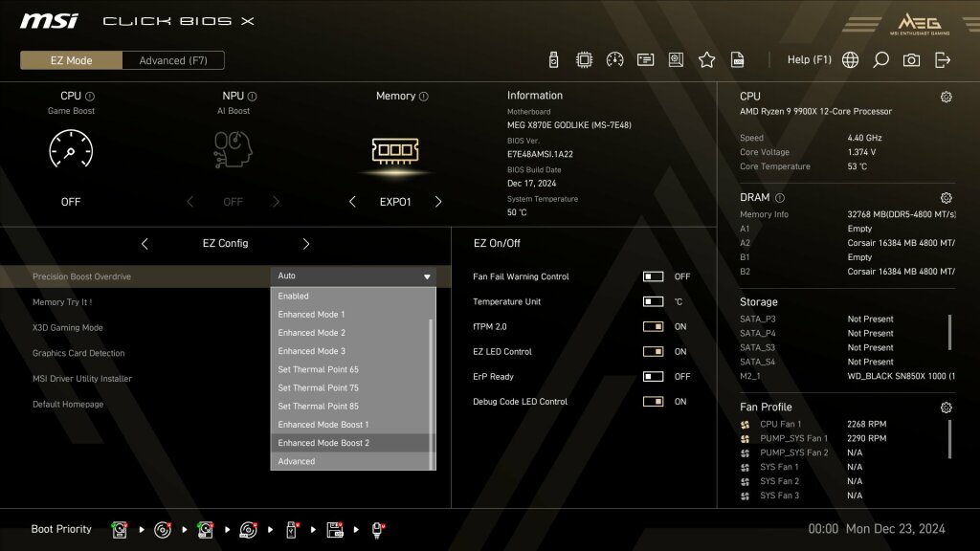Select the second boot device disc icon

(163, 530)
